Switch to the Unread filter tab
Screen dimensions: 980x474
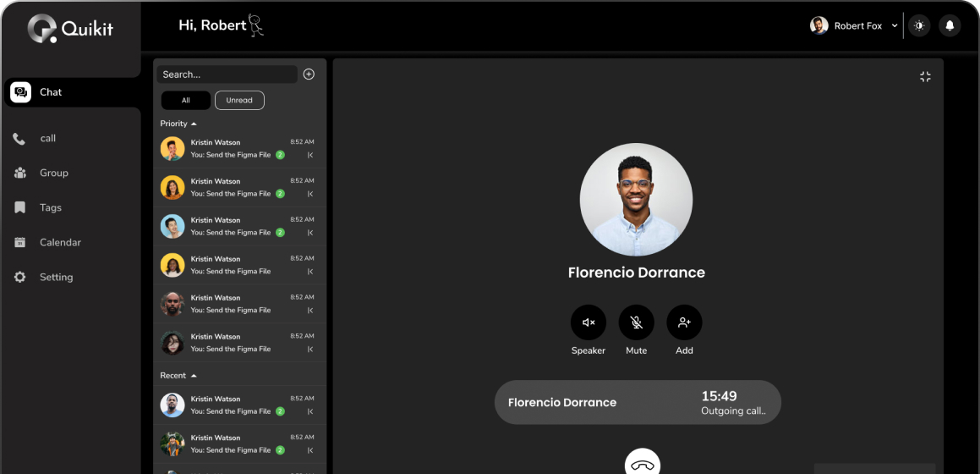(239, 100)
